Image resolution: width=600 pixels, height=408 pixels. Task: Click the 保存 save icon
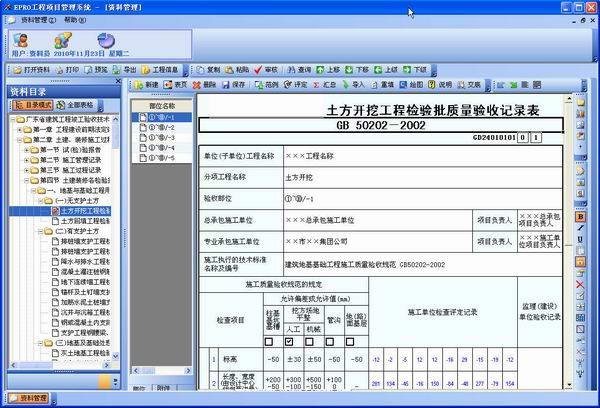[226, 85]
